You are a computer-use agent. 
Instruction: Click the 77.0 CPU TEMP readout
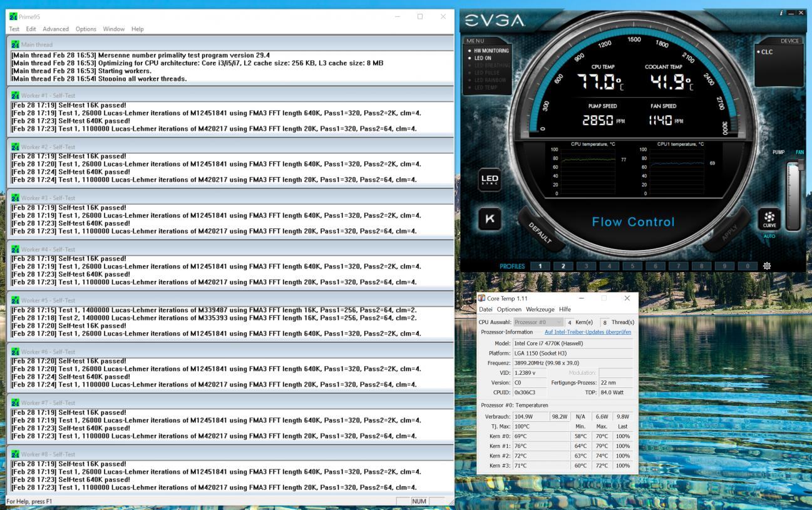[600, 83]
